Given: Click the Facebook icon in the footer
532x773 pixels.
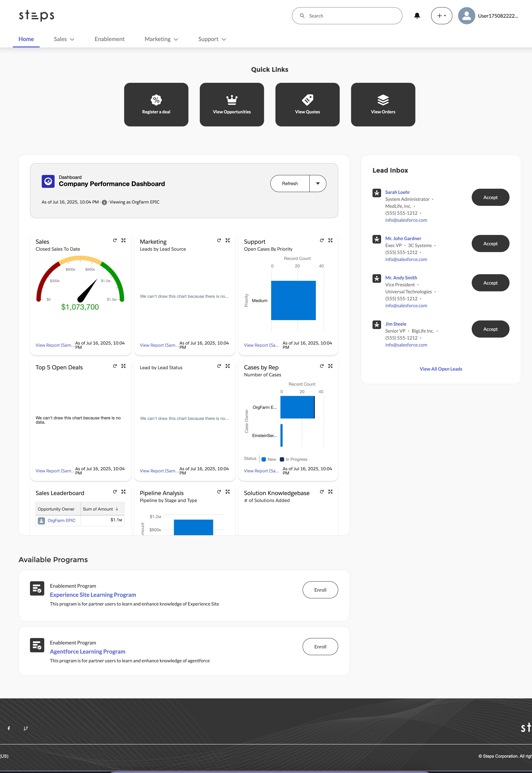Looking at the screenshot, I should coord(9,729).
